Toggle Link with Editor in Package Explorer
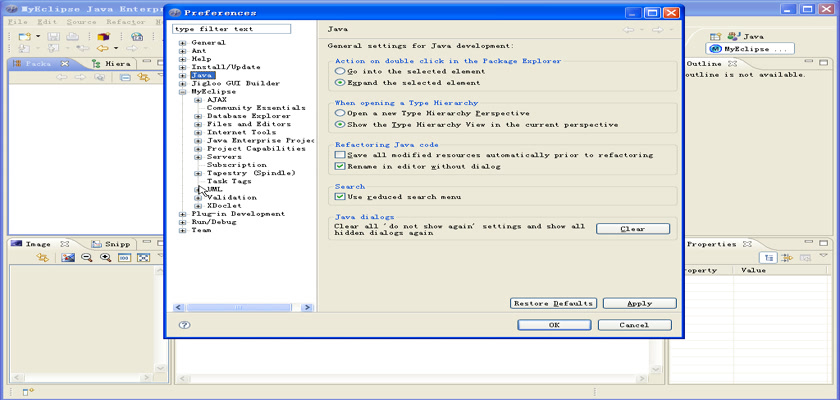840x400 pixels. pyautogui.click(x=143, y=78)
